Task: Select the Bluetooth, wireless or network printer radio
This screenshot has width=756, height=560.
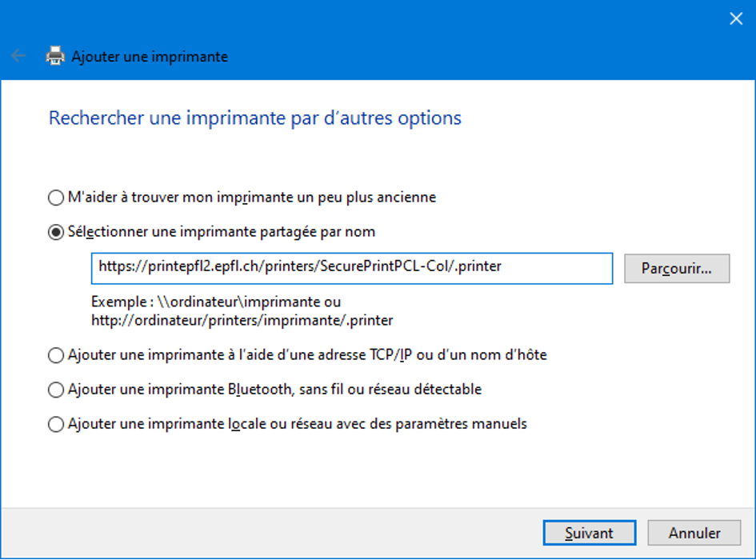Action: (56, 390)
